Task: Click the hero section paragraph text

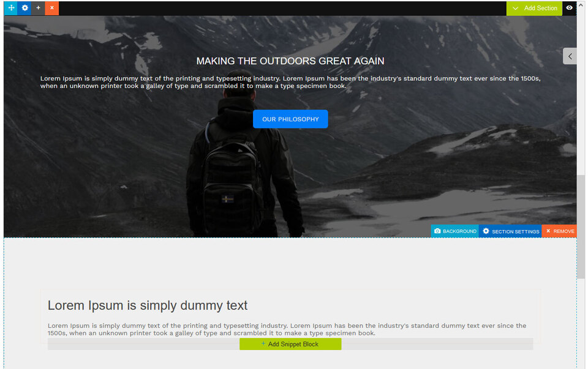Action: point(290,82)
